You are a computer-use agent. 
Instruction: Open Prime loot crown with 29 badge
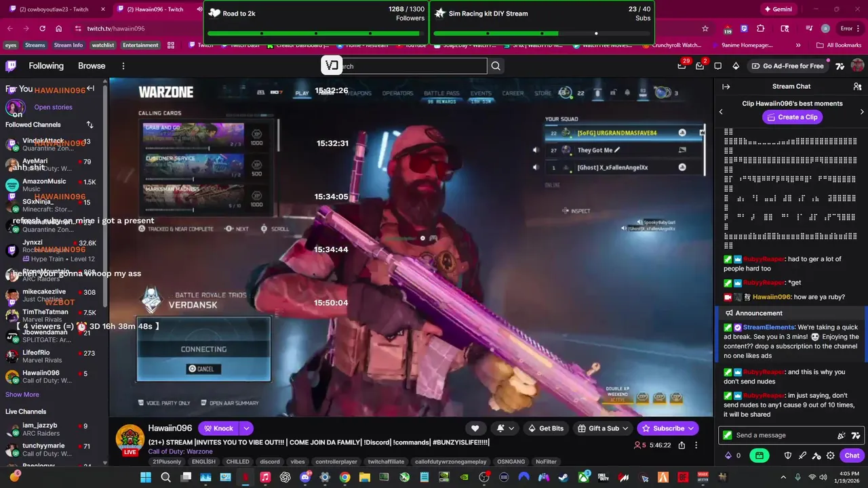[682, 66]
